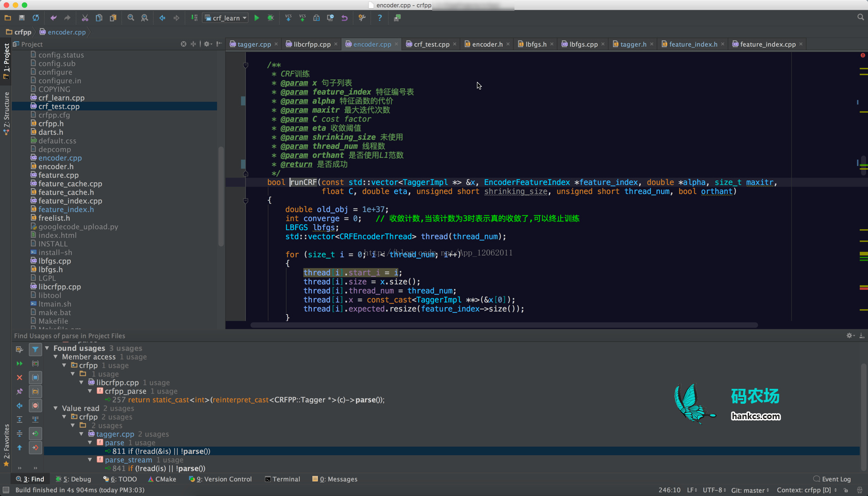868x496 pixels.
Task: Select feature_index.cpp in the project tree
Action: (70, 201)
